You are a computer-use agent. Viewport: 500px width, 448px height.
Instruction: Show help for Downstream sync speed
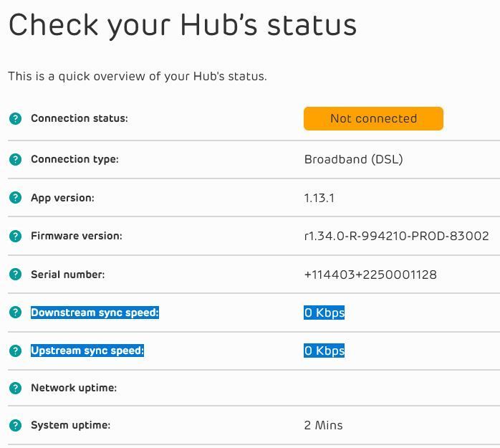click(15, 312)
